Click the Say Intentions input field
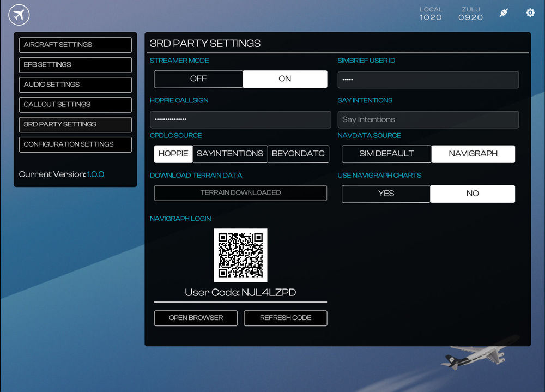The height and width of the screenshot is (392, 545). (428, 119)
